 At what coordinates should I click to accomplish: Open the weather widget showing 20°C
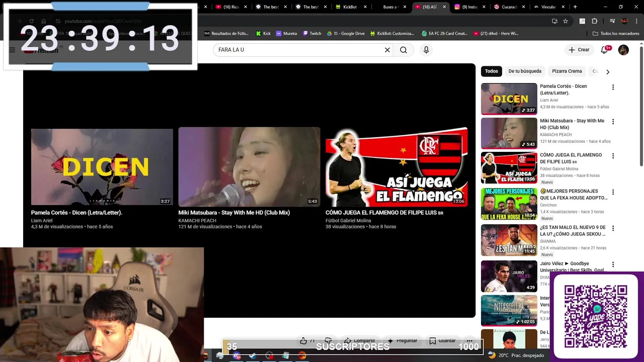point(516,355)
